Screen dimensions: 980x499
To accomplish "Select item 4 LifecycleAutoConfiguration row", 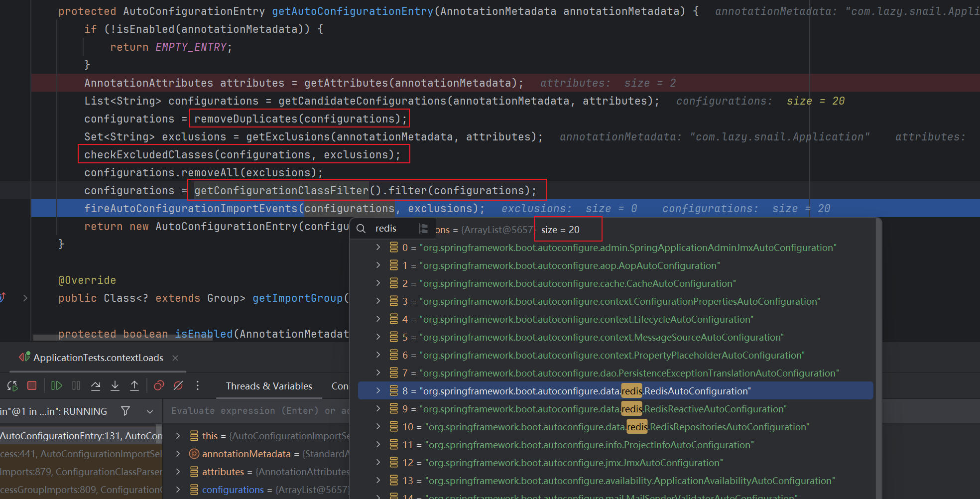I will pos(615,319).
